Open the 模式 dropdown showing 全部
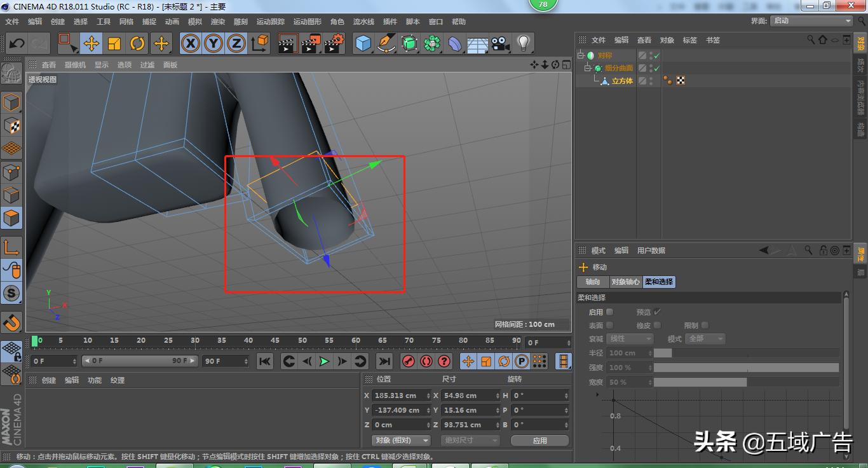The width and height of the screenshot is (868, 468). click(705, 338)
